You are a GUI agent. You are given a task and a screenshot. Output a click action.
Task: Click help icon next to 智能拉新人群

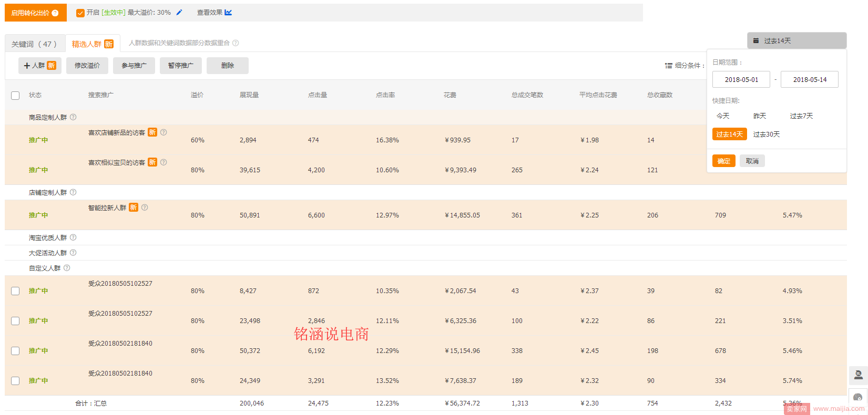click(145, 207)
